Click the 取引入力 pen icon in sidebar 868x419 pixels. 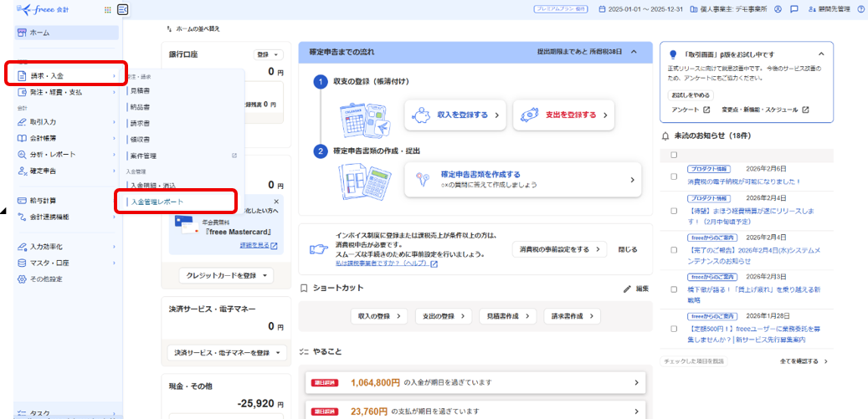point(22,121)
